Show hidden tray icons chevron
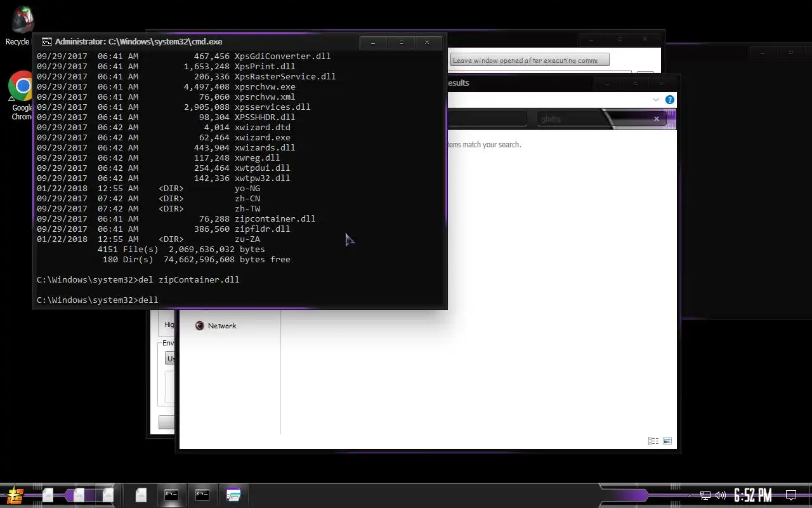This screenshot has width=812, height=508. tap(690, 495)
